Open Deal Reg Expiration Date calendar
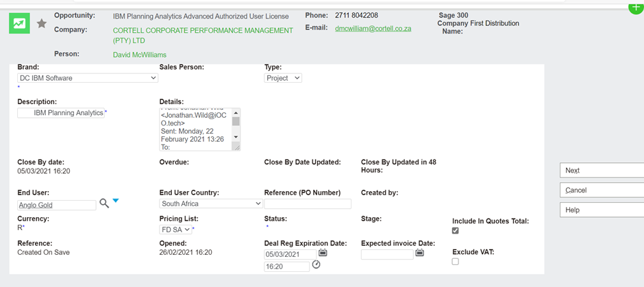Screen dimensions: 644x287 pos(323,253)
